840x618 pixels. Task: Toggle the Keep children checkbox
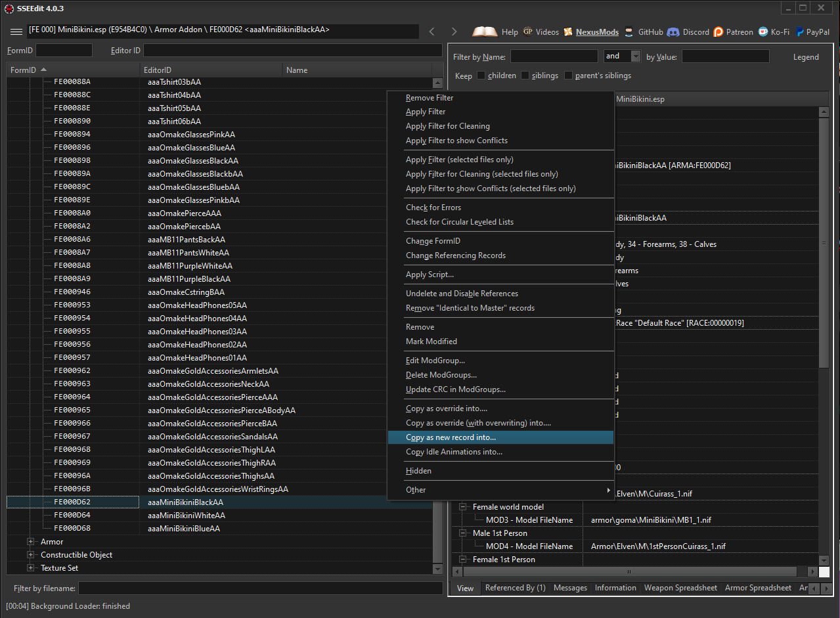(481, 76)
